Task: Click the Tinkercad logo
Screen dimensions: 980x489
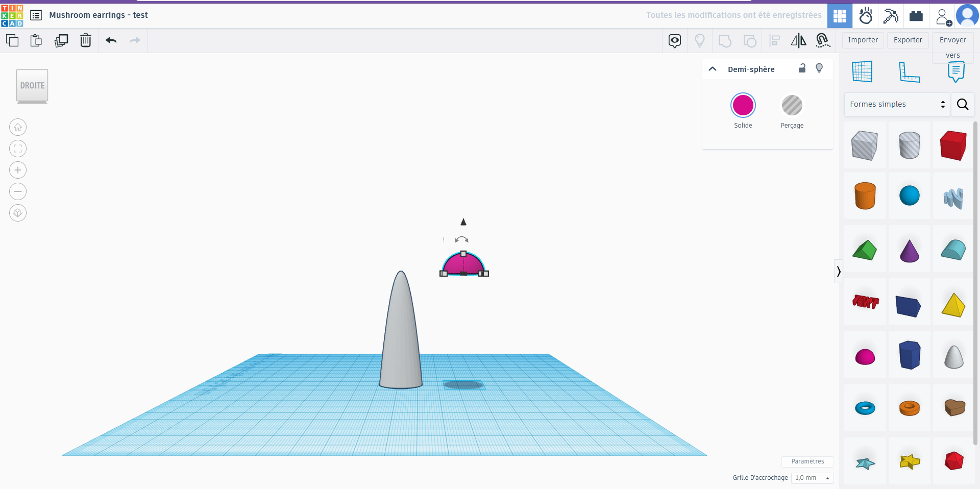Action: point(12,15)
